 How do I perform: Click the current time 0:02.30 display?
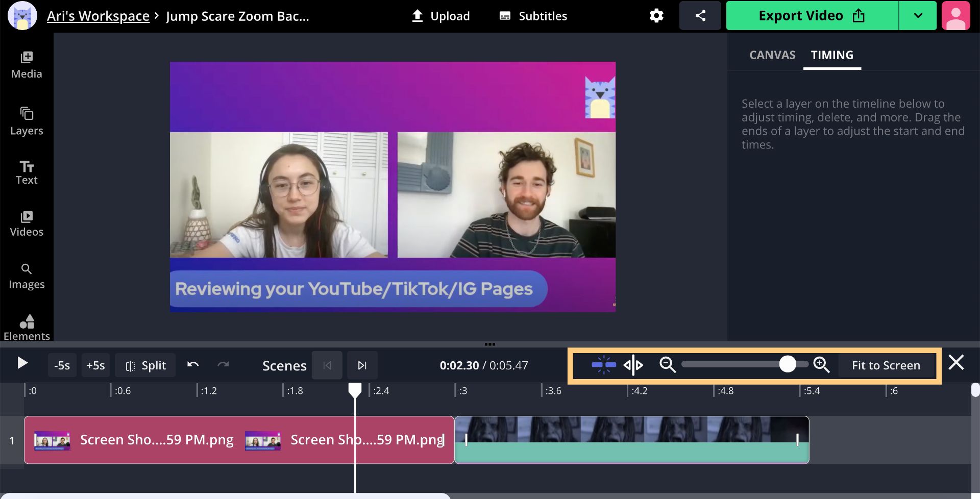point(459,365)
